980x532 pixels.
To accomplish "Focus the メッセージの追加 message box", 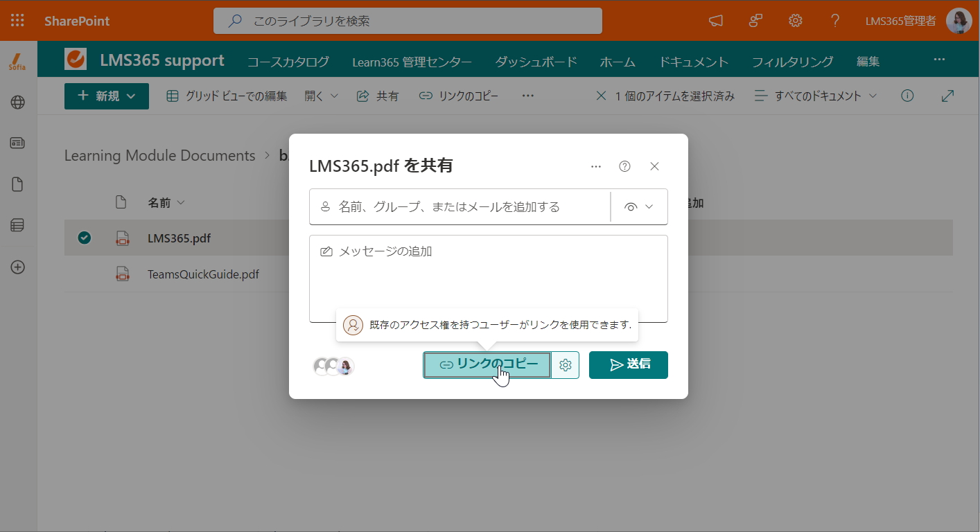I will (x=489, y=278).
